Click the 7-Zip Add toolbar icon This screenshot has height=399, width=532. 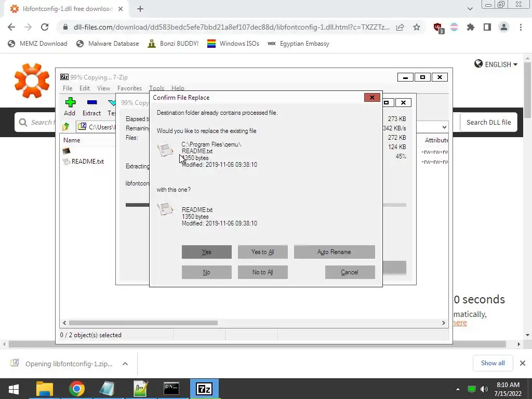[70, 107]
